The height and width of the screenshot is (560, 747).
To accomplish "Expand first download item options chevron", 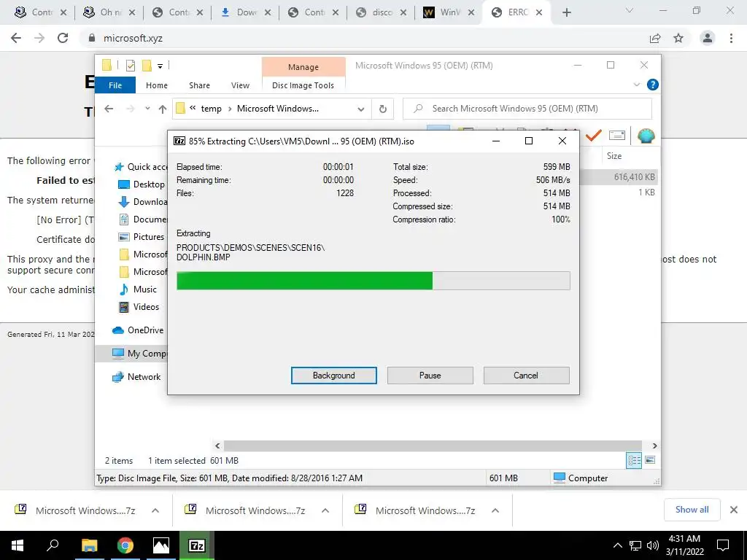I will [x=155, y=510].
